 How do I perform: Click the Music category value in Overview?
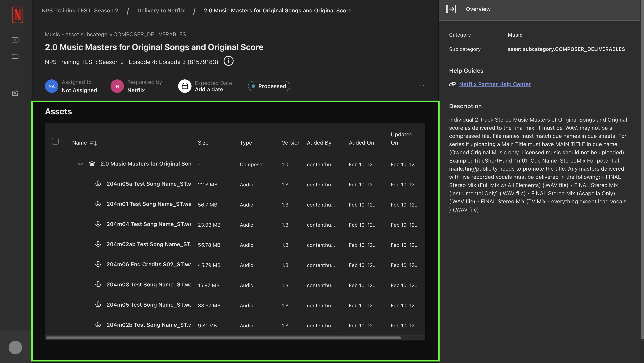pyautogui.click(x=515, y=35)
